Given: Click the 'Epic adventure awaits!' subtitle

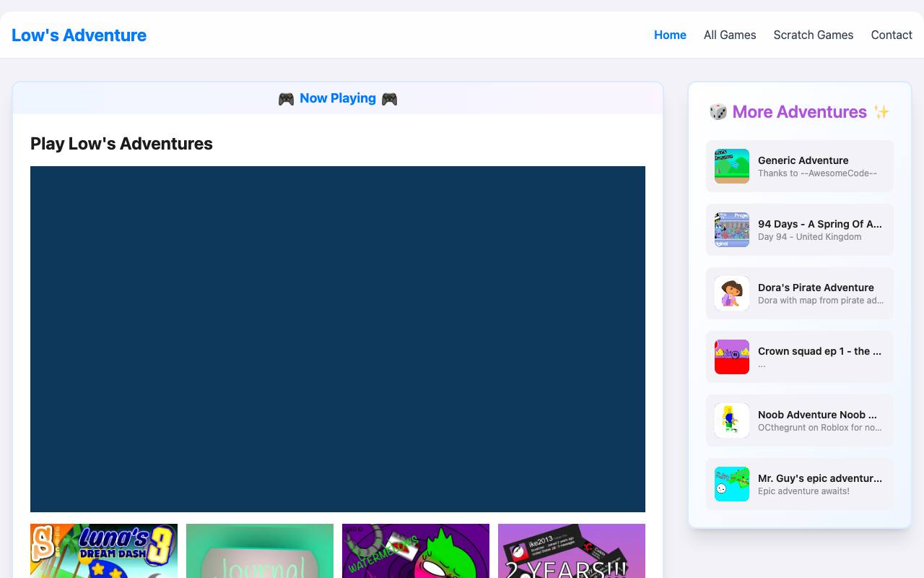Looking at the screenshot, I should click(x=803, y=491).
